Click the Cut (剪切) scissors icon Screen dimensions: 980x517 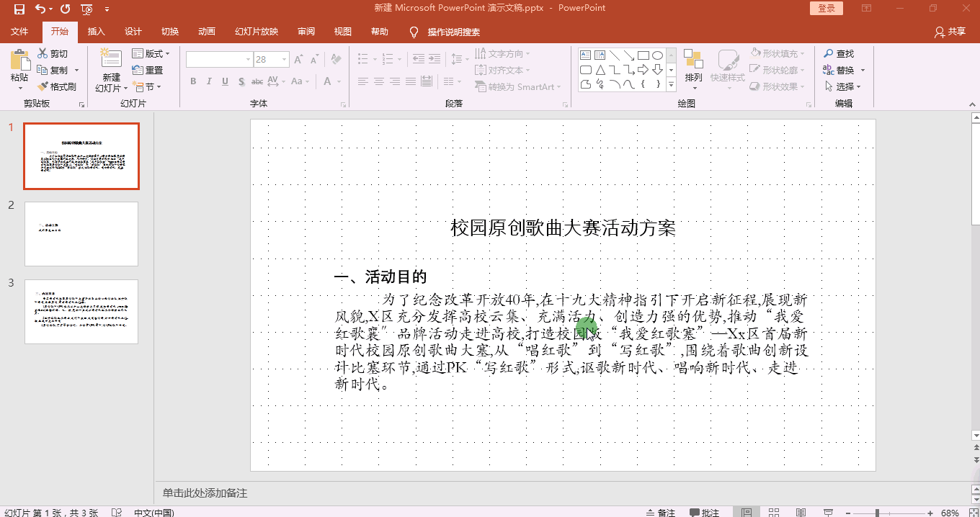point(43,53)
